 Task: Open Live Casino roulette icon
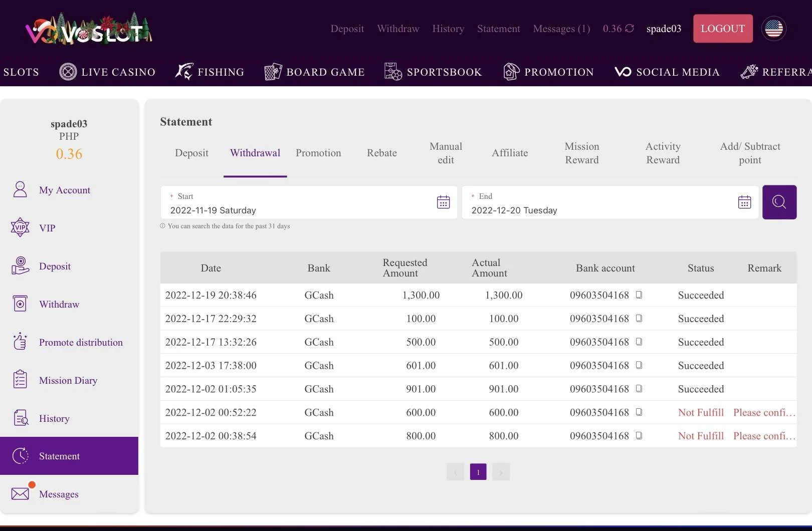point(68,72)
